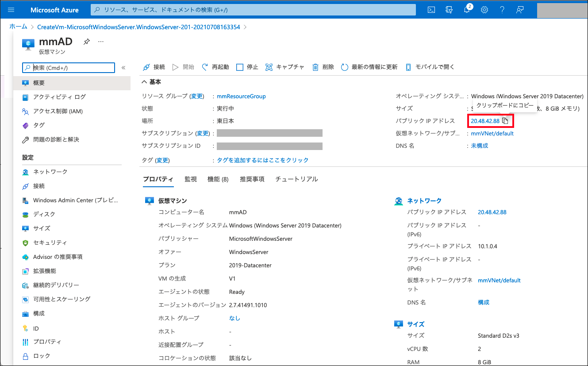Open directory and subscription filter icon
The width and height of the screenshot is (588, 366).
(449, 10)
